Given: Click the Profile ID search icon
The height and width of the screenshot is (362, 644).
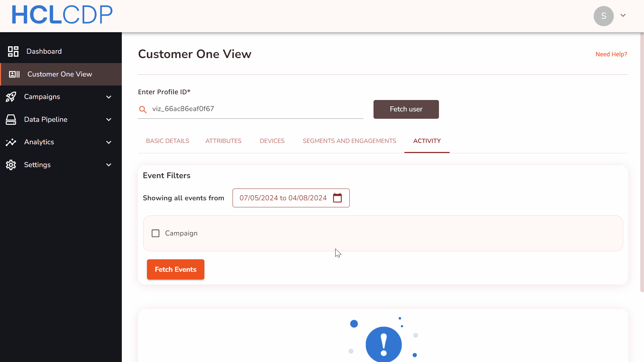Looking at the screenshot, I should (x=143, y=109).
